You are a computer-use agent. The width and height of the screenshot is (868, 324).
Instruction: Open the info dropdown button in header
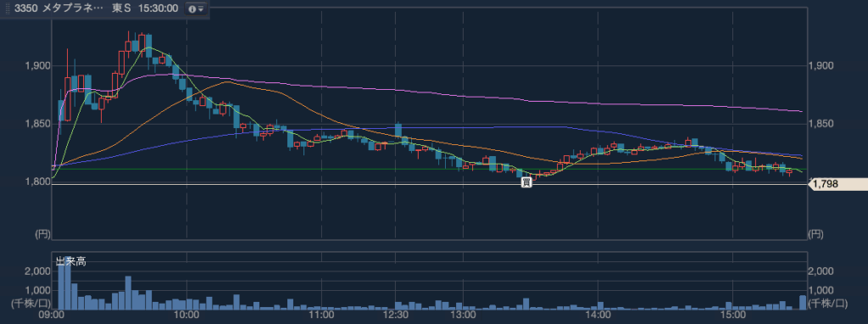coord(196,8)
